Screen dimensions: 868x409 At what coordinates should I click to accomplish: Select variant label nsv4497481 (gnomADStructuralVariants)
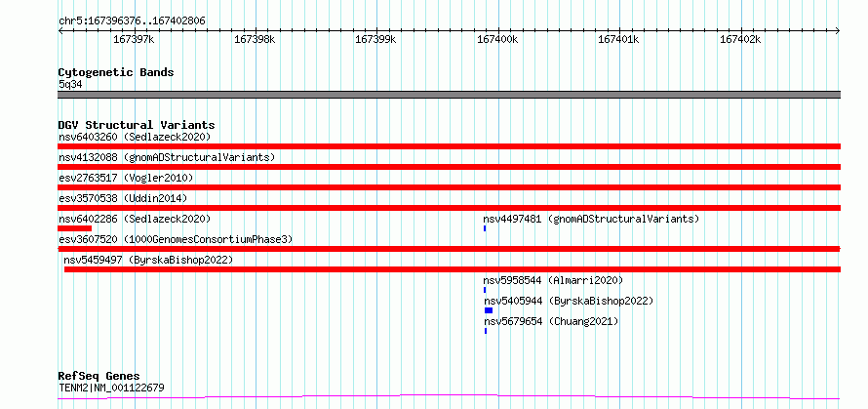[x=591, y=219]
